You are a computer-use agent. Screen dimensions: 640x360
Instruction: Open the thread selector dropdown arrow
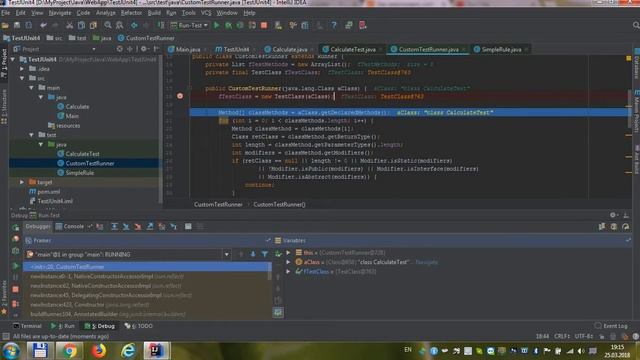pyautogui.click(x=227, y=254)
